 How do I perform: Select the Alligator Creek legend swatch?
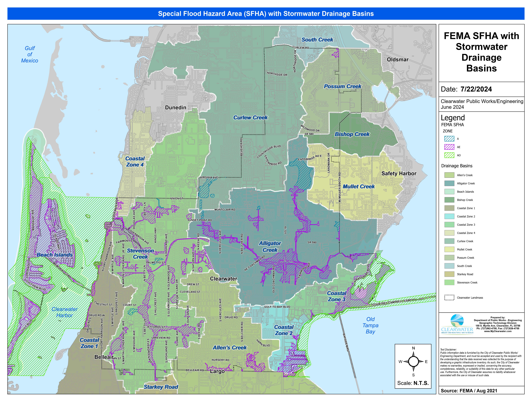[449, 183]
